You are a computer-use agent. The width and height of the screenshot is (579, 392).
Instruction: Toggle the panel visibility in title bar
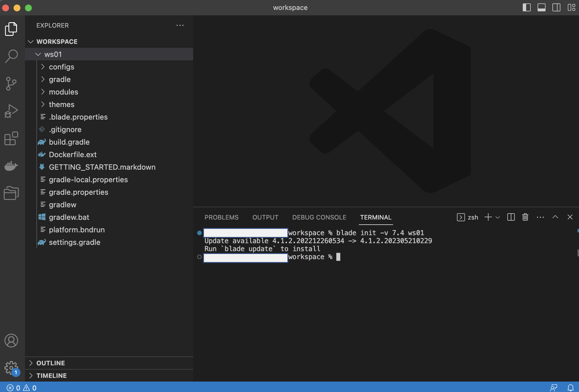pos(542,7)
